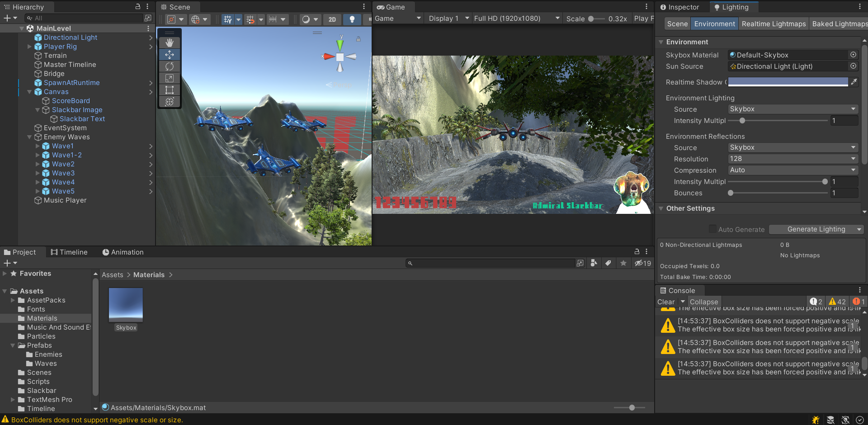Toggle error messages filter showing 1
Image resolution: width=868 pixels, height=425 pixels.
[x=859, y=302]
